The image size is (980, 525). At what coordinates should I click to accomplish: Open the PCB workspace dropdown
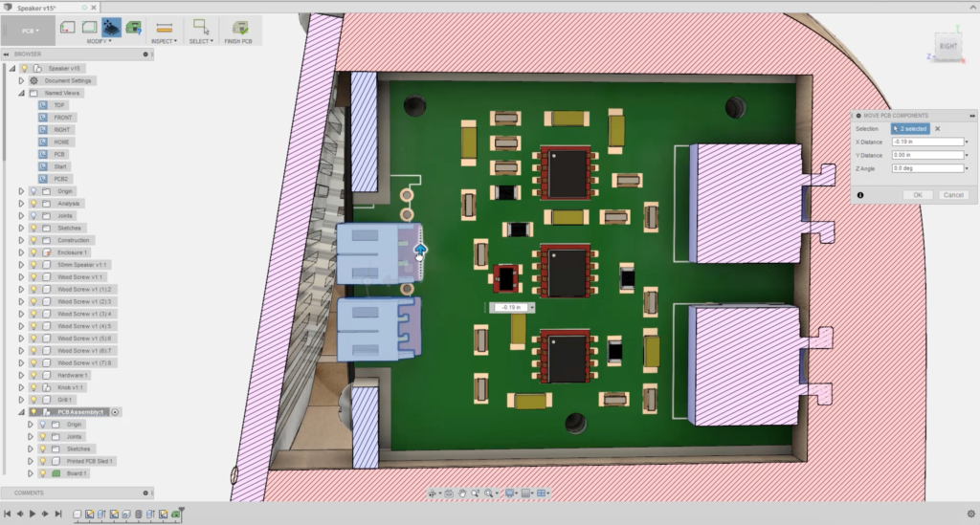30,31
